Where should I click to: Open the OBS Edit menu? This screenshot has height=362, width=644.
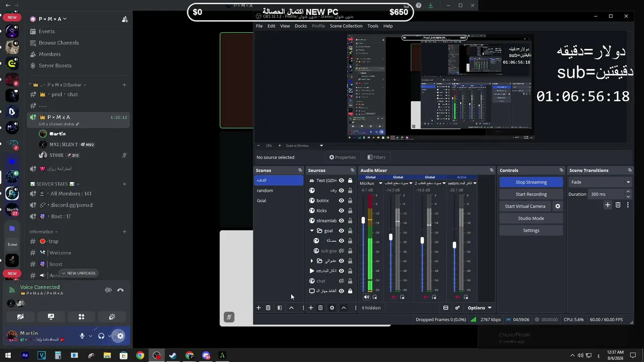[271, 26]
